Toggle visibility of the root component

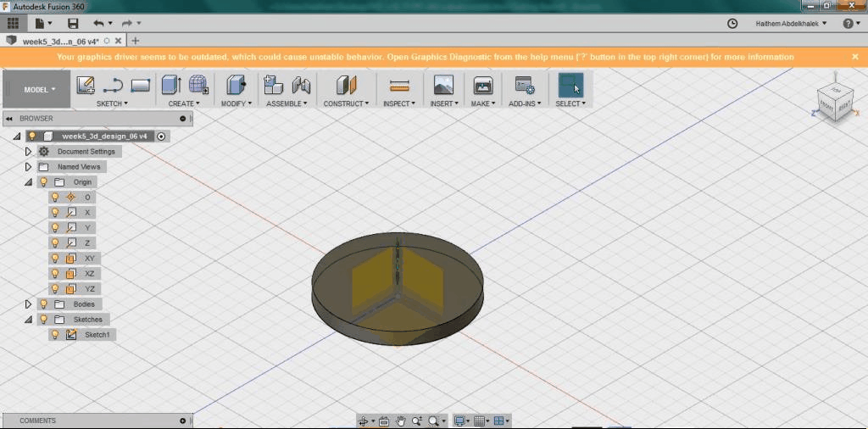coord(32,136)
